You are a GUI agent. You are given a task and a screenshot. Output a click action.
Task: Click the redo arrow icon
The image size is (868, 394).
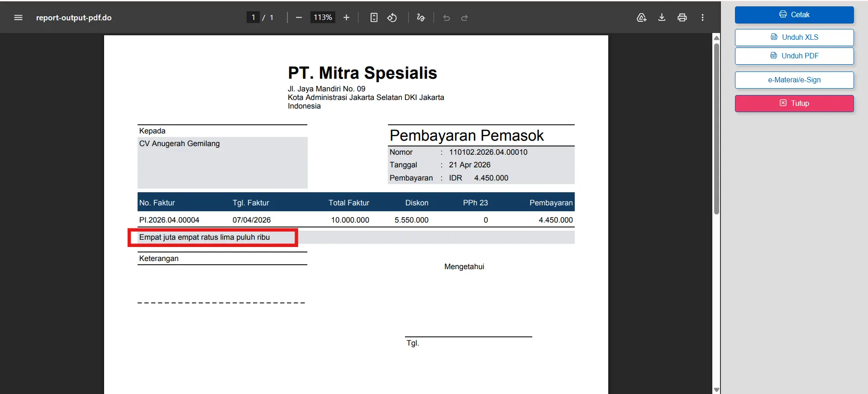tap(464, 18)
